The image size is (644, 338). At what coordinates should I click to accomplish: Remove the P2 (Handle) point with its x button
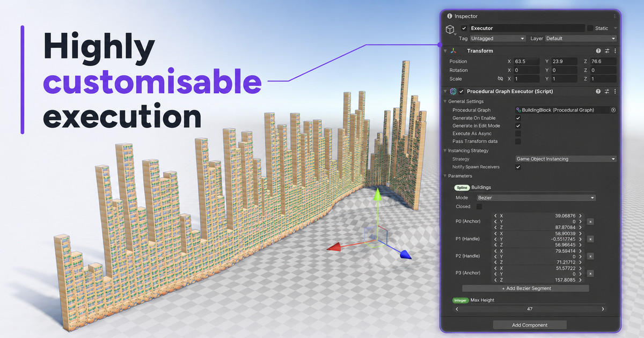pos(590,256)
